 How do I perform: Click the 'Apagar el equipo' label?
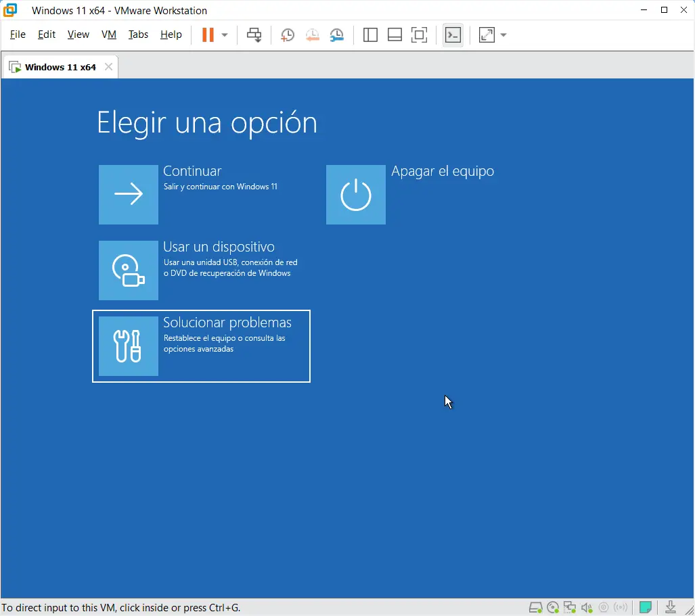click(x=443, y=171)
